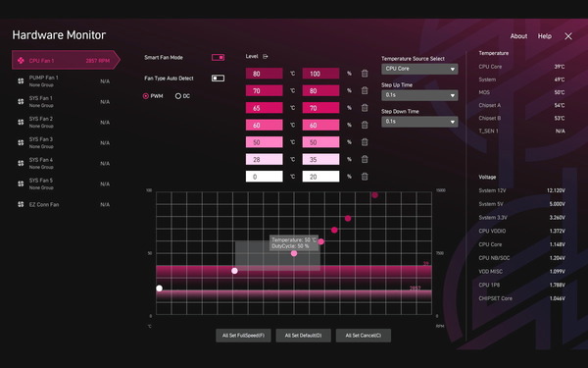Delete the 50°C level with trash icon
The height and width of the screenshot is (368, 588).
tap(365, 142)
